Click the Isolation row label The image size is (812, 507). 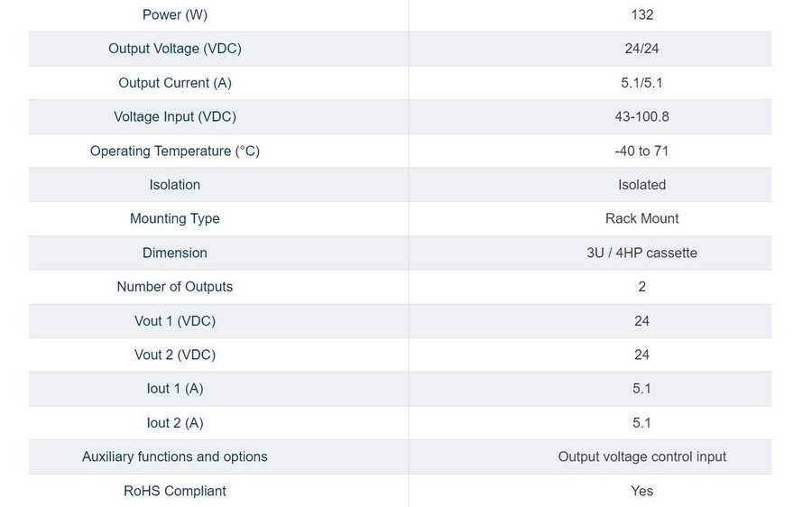point(175,185)
